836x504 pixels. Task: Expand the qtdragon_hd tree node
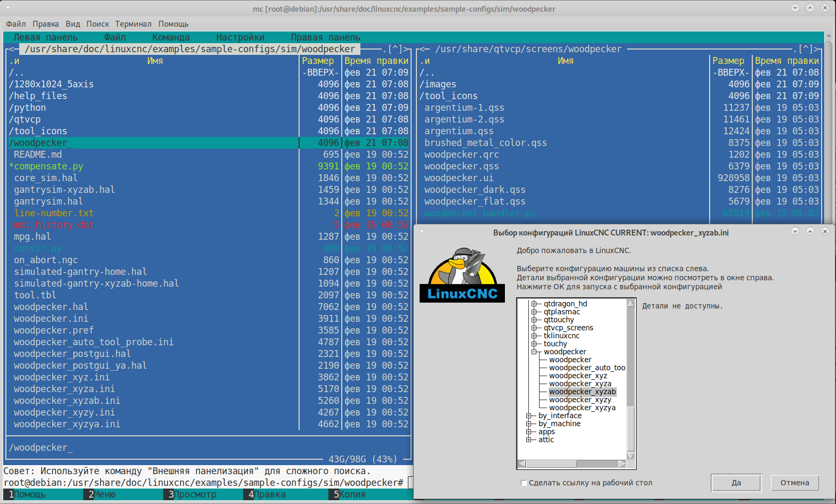[534, 304]
